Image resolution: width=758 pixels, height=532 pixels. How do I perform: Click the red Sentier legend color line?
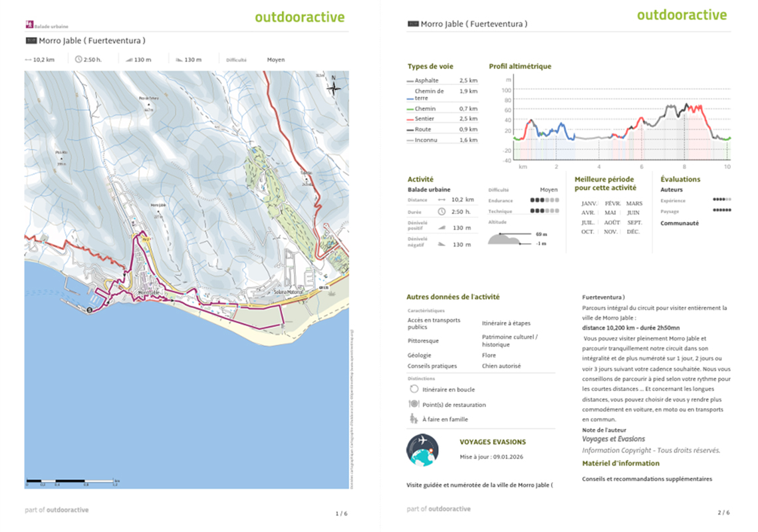click(x=410, y=119)
